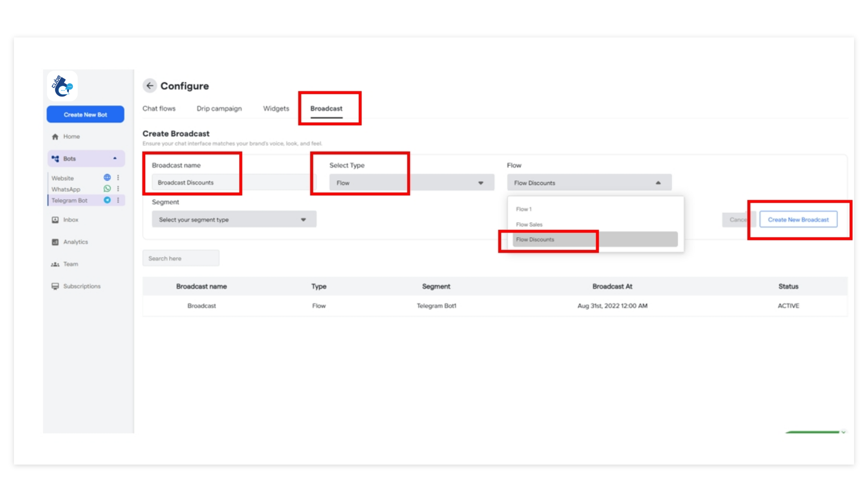Viewport: 868px width, 502px height.
Task: Click the ACTIVE status cell
Action: point(788,306)
